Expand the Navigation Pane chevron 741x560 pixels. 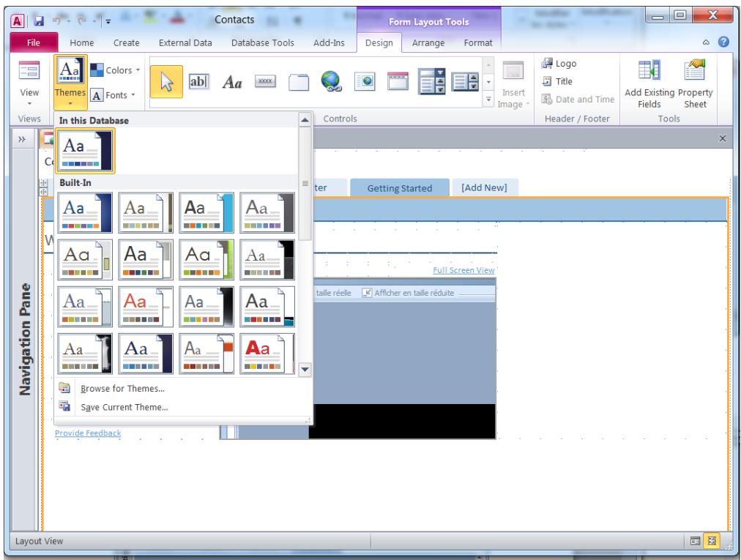click(22, 139)
